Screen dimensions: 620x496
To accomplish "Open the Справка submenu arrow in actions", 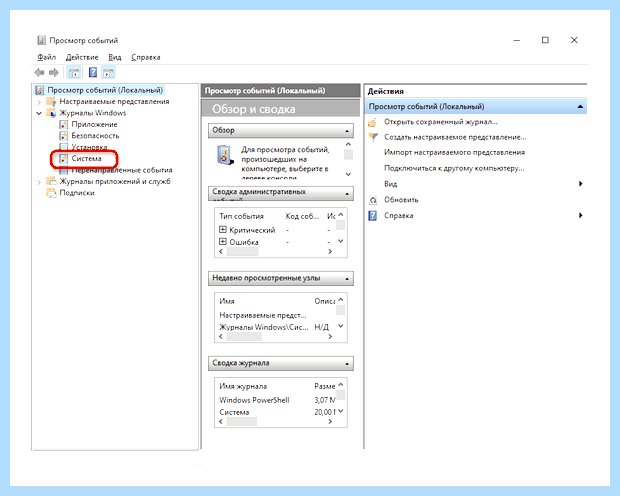I will tap(580, 216).
